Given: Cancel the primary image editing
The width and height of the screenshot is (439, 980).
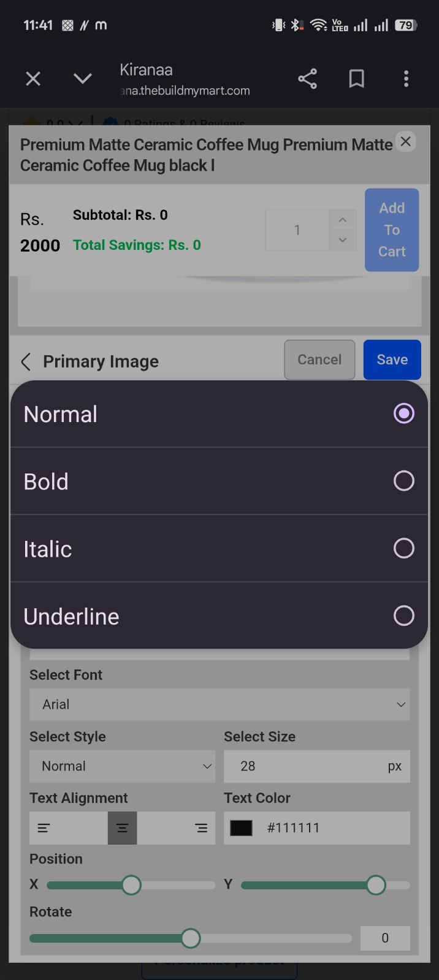Looking at the screenshot, I should pos(319,360).
